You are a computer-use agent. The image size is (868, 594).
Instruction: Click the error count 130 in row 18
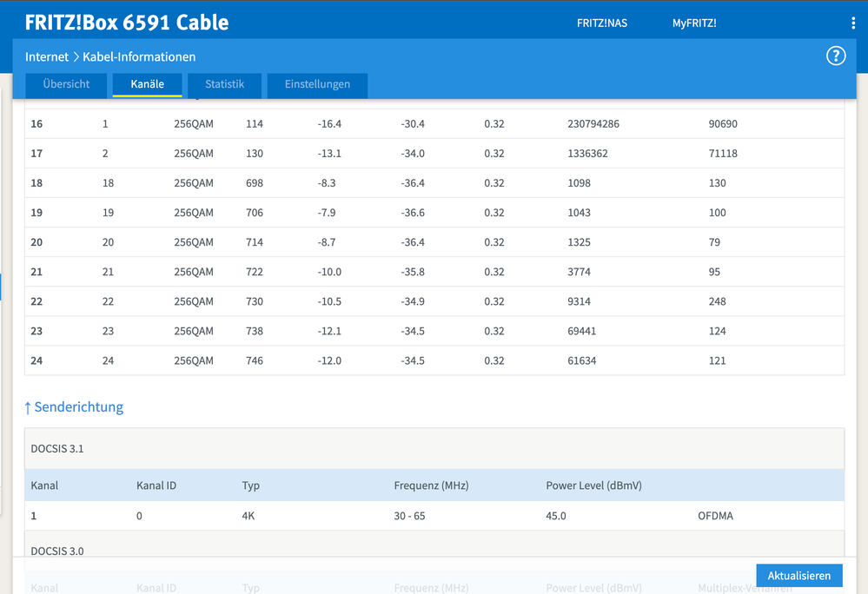[x=717, y=183]
